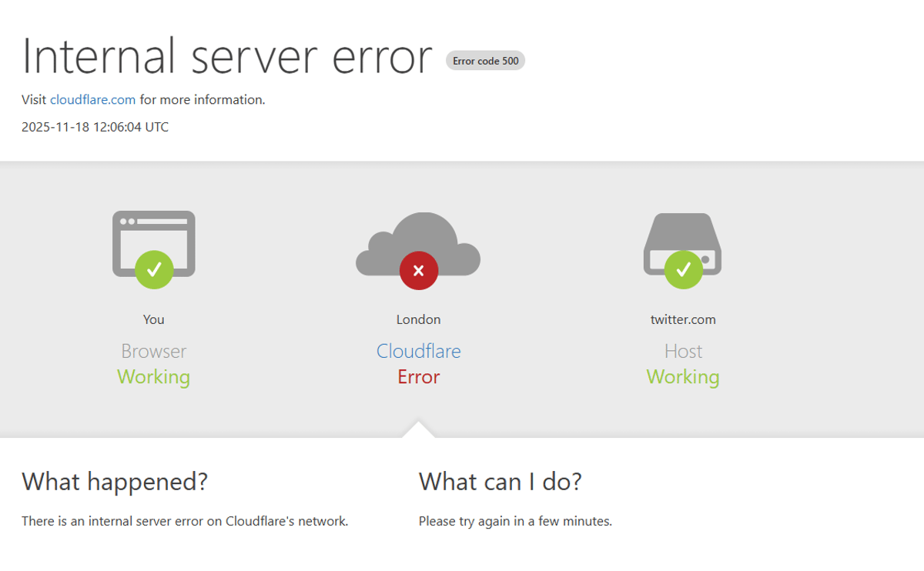924x571 pixels.
Task: Click the timestamp below the heading
Action: [x=95, y=126]
